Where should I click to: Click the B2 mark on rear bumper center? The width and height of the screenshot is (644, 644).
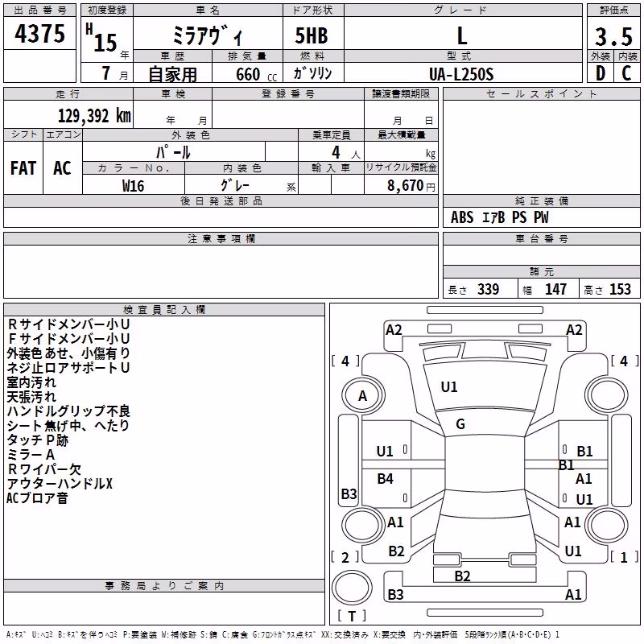[x=462, y=576]
